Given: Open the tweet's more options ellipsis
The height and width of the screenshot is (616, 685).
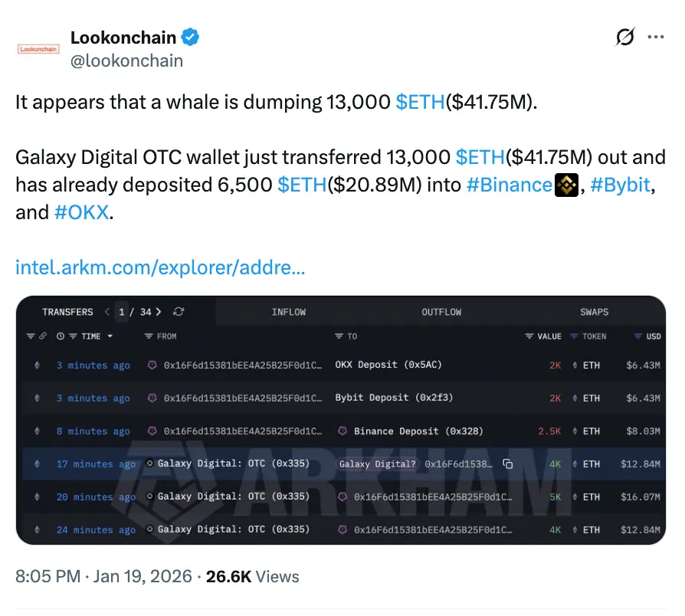Looking at the screenshot, I should coord(656,36).
